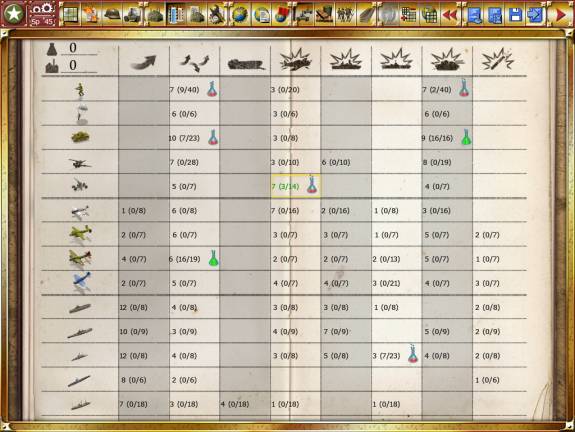Viewport: 575px width, 432px height.
Task: Click the red double rewind arrows
Action: 450,15
